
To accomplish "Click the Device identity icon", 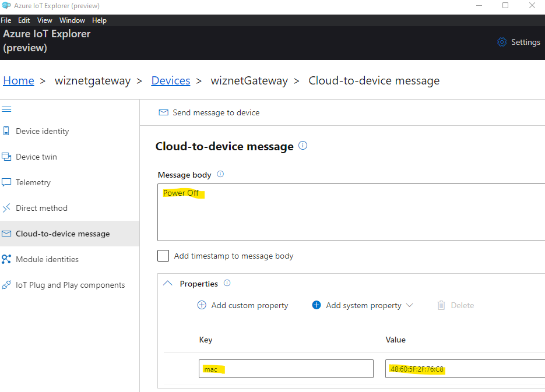I will (x=6, y=131).
